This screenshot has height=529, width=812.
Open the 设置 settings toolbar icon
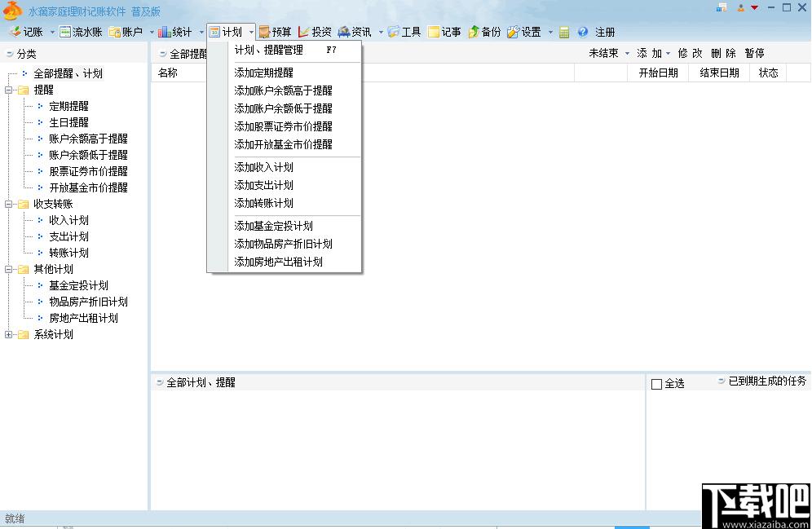(513, 32)
